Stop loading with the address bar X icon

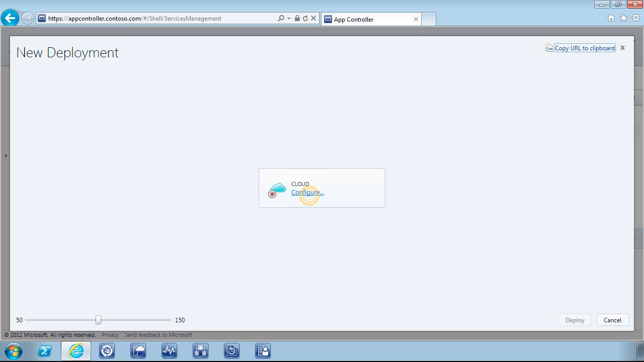(x=313, y=18)
